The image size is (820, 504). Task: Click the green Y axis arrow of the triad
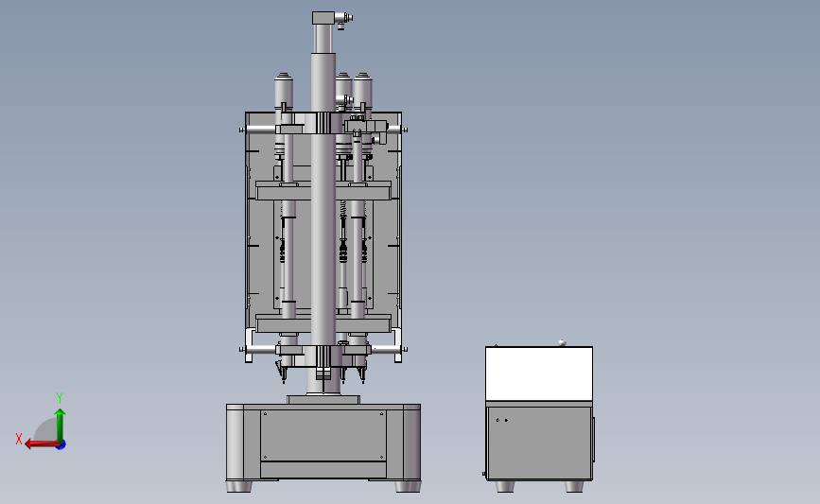click(61, 425)
